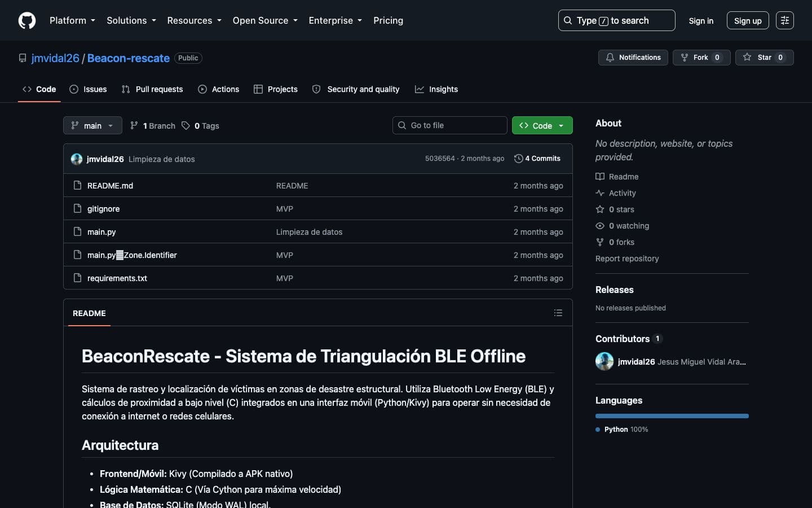Select the README tab above the readme
812x508 pixels.
point(89,313)
